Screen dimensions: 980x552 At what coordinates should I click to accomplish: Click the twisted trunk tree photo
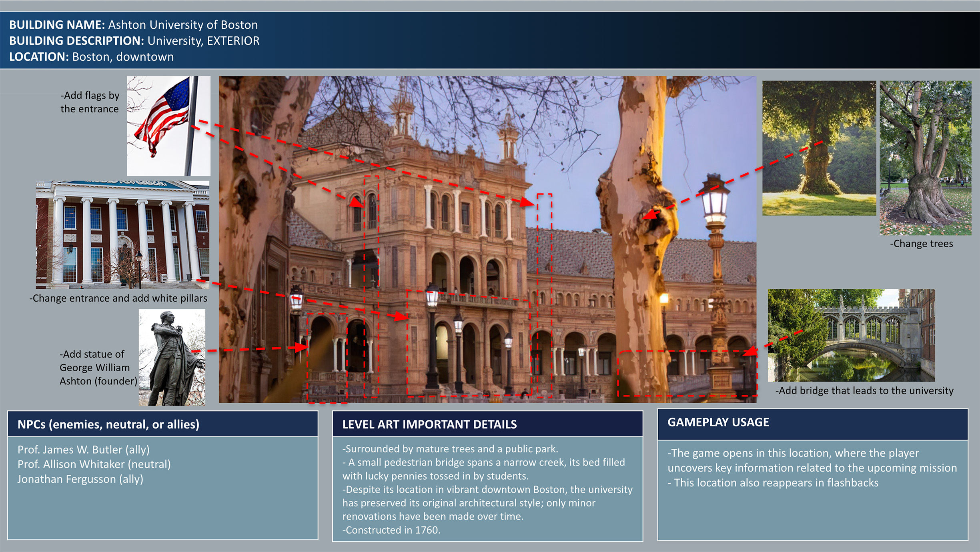pyautogui.click(x=925, y=158)
